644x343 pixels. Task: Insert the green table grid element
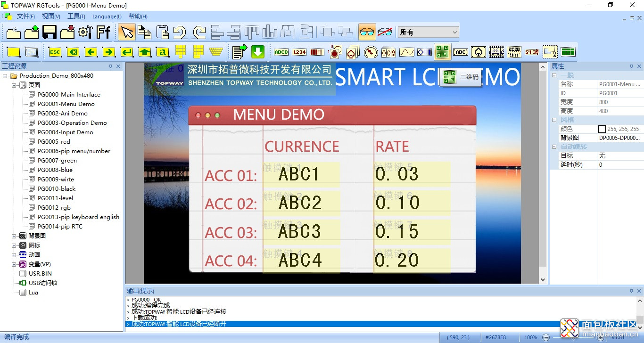tap(568, 52)
